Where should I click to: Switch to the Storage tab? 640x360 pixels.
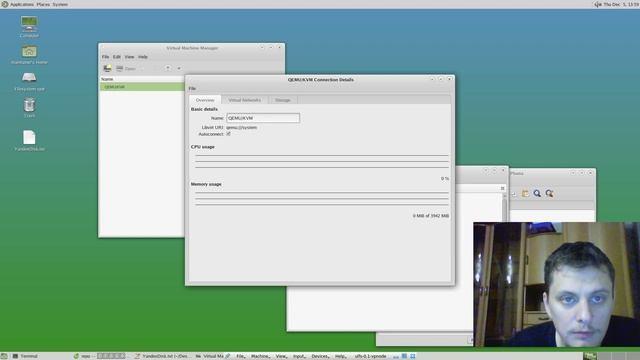click(x=282, y=100)
